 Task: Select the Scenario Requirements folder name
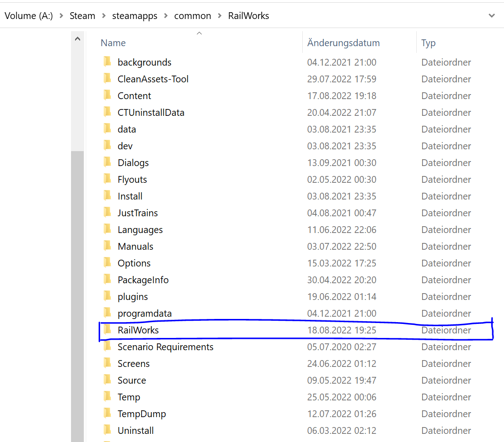(165, 347)
